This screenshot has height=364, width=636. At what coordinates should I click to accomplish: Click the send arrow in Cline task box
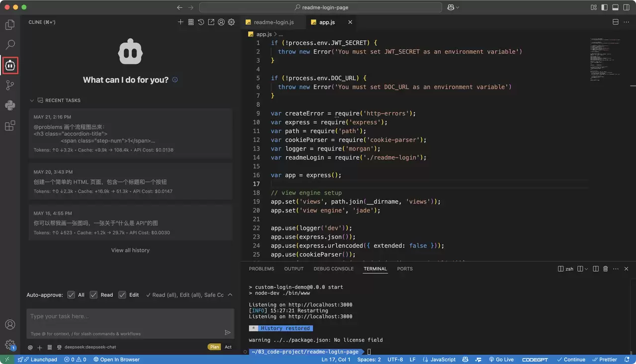point(228,333)
